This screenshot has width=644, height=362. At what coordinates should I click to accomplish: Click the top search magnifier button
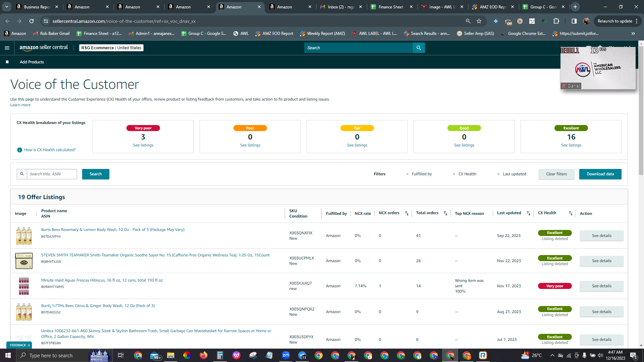click(419, 48)
